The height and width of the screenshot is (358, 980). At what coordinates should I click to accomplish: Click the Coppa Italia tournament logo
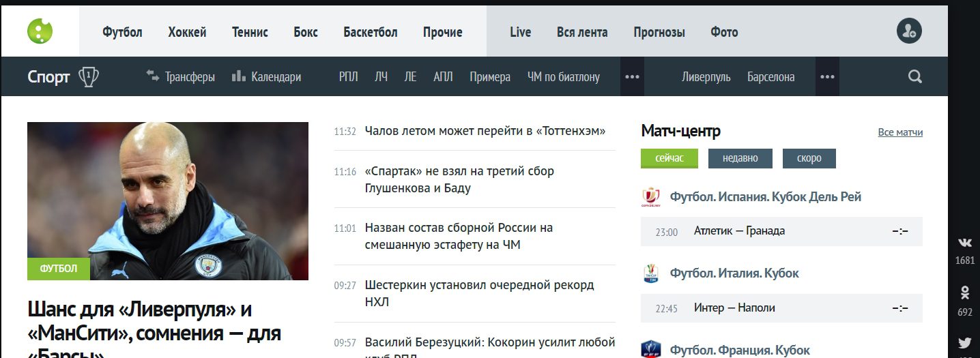pyautogui.click(x=651, y=273)
